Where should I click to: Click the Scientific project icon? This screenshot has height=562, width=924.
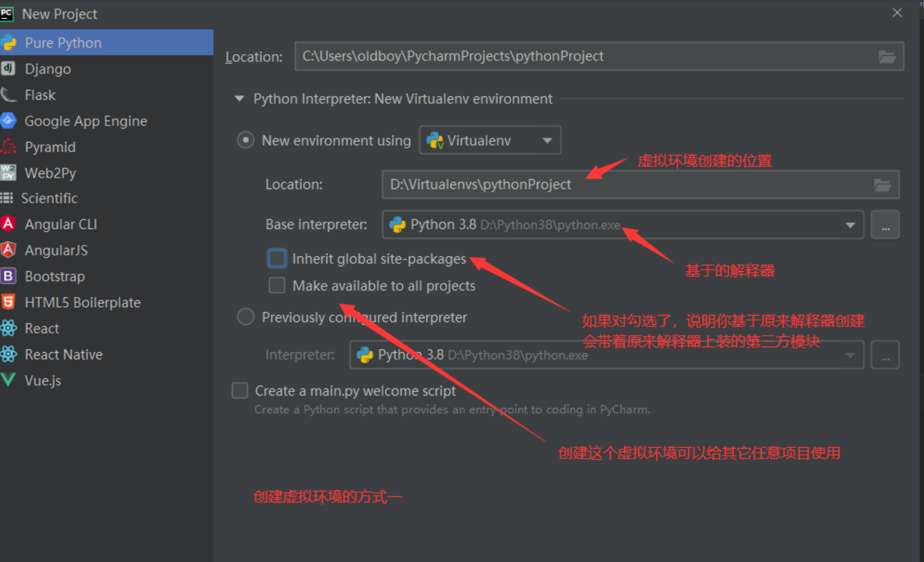(x=7, y=198)
